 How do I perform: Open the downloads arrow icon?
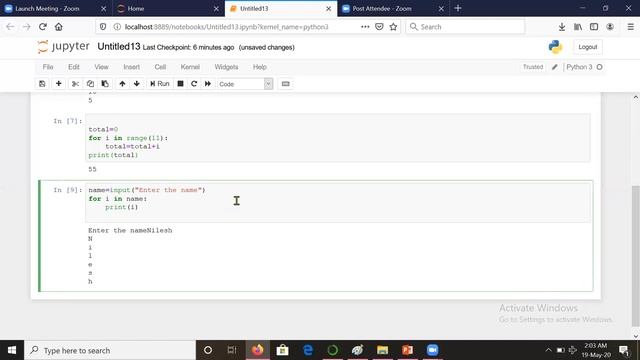coord(562,27)
